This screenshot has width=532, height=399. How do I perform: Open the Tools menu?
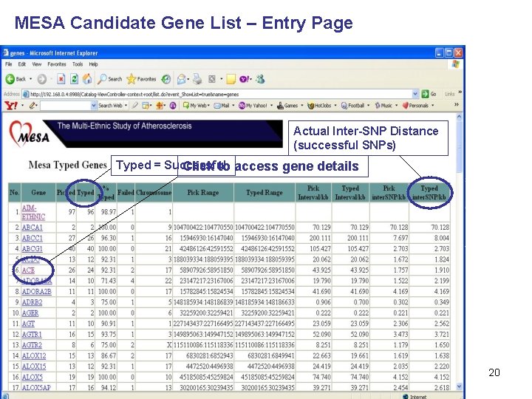point(78,64)
